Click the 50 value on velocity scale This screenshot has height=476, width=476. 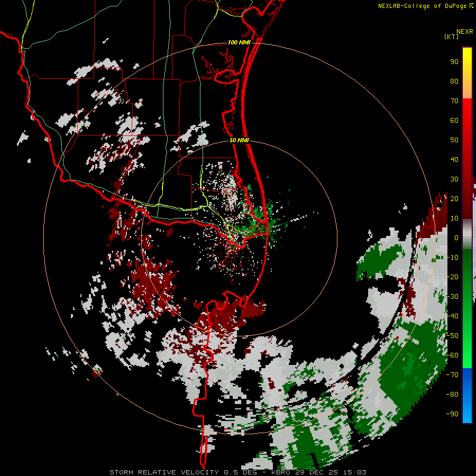point(454,140)
